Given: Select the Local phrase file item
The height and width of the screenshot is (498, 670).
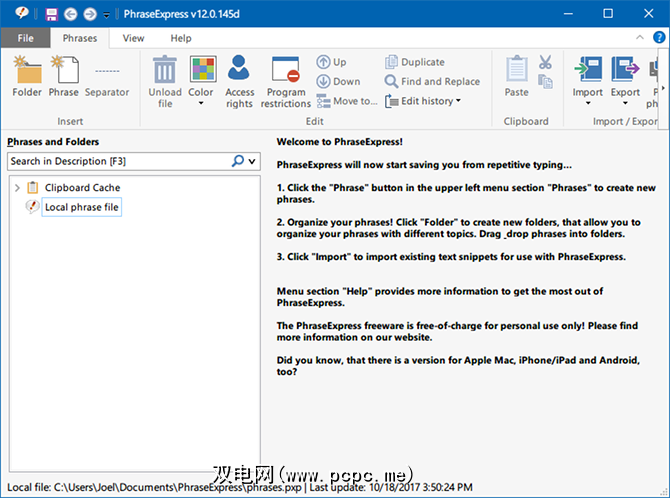Looking at the screenshot, I should (x=82, y=207).
